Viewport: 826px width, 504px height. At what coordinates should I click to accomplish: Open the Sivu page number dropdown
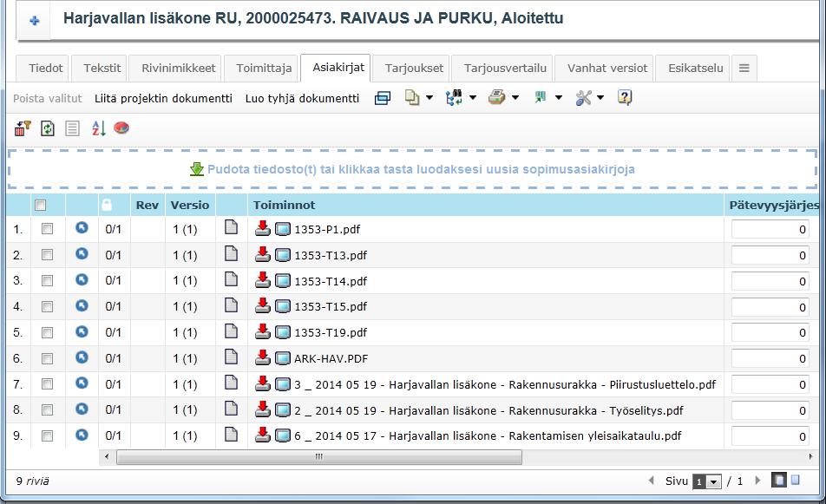(x=706, y=481)
